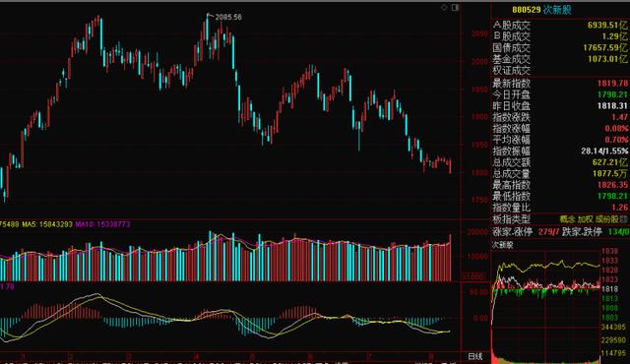Open the 成份股 constituent list link

[x=606, y=219]
